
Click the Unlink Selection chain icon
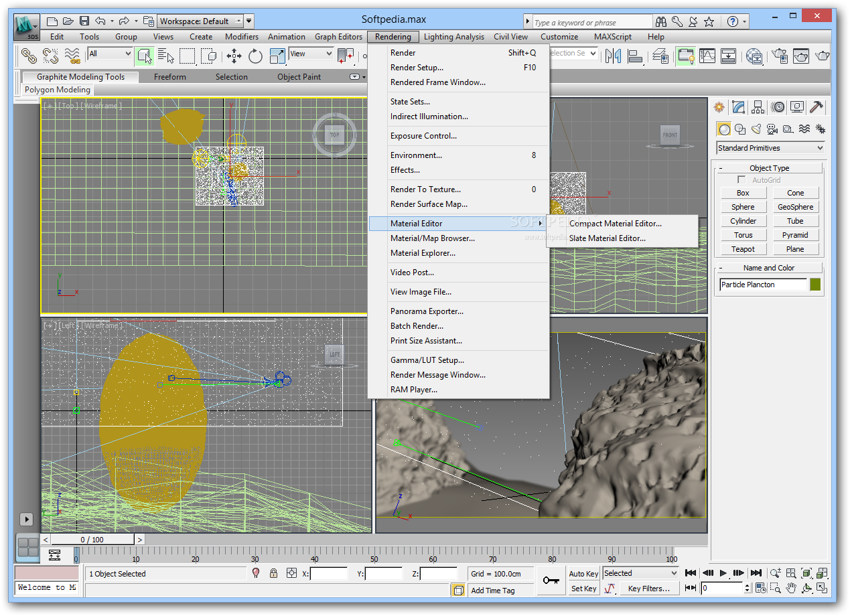(x=51, y=55)
